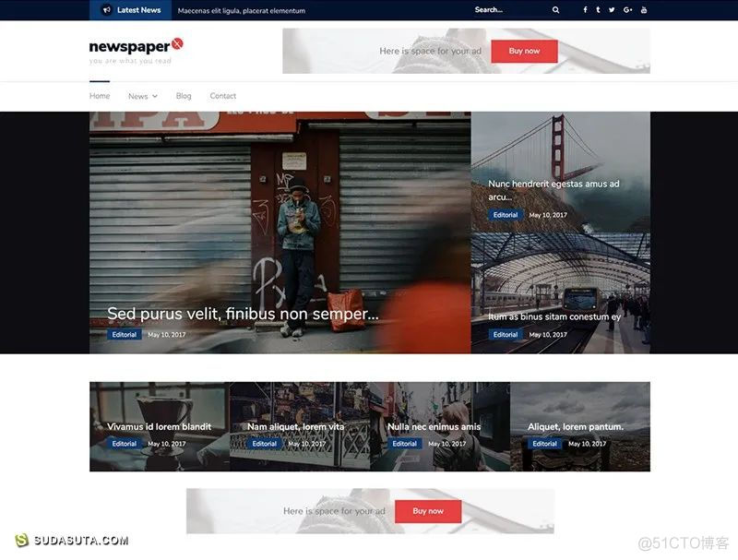Open article Aliquet, lorem pantum

(576, 427)
